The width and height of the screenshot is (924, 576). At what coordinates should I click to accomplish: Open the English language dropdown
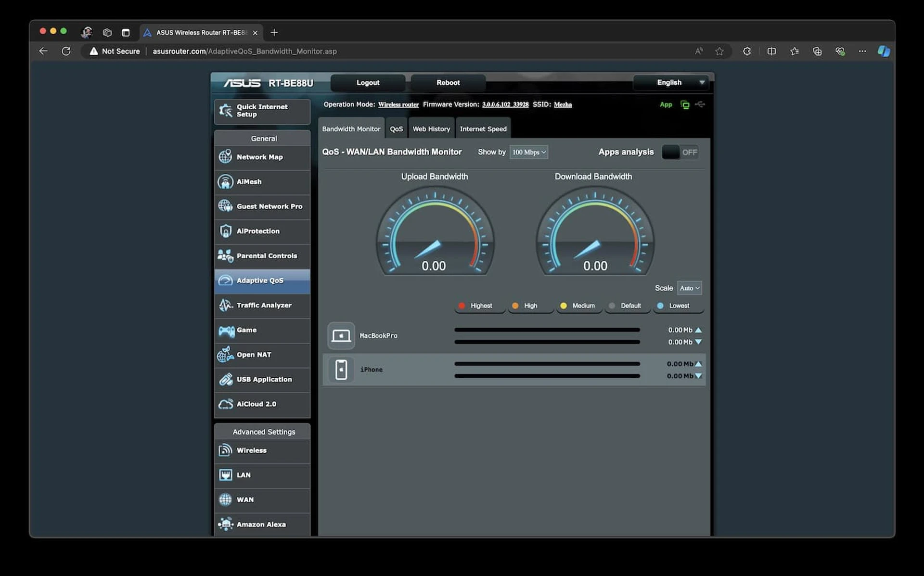(x=671, y=82)
